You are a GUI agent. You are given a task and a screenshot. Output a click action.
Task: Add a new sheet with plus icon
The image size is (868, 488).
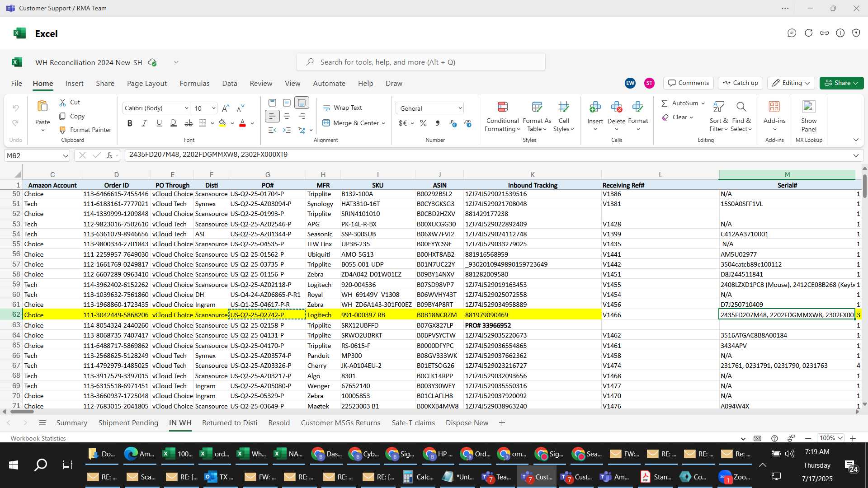(502, 423)
